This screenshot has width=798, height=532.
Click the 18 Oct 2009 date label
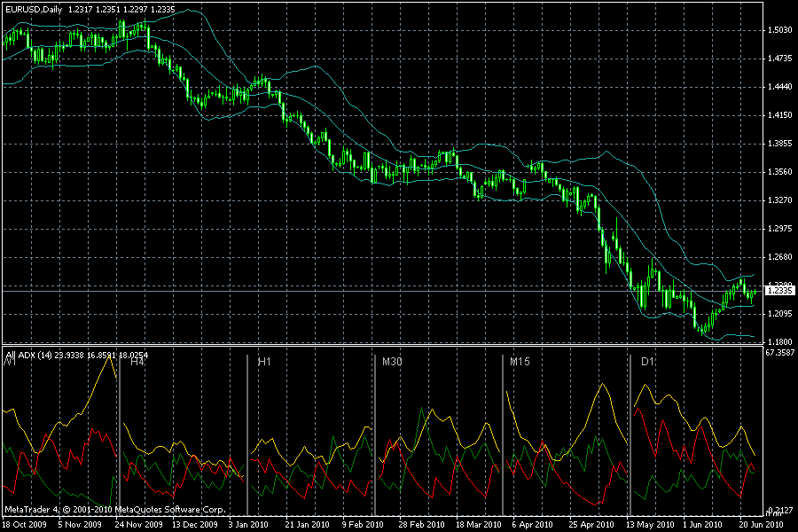tap(25, 524)
